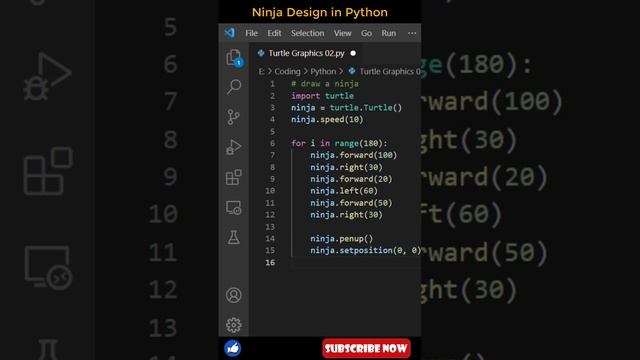This screenshot has height=360, width=640.
Task: Click the 'Ninja Design in Python' title
Action: click(x=320, y=12)
